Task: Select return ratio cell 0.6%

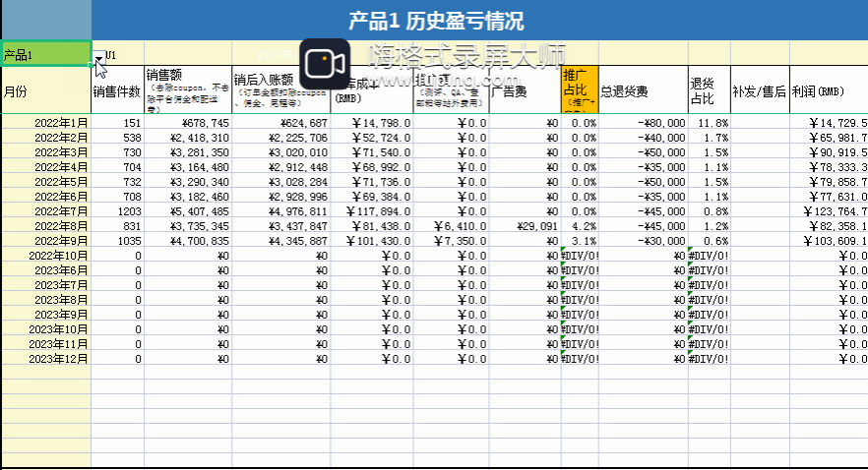Action: point(710,241)
